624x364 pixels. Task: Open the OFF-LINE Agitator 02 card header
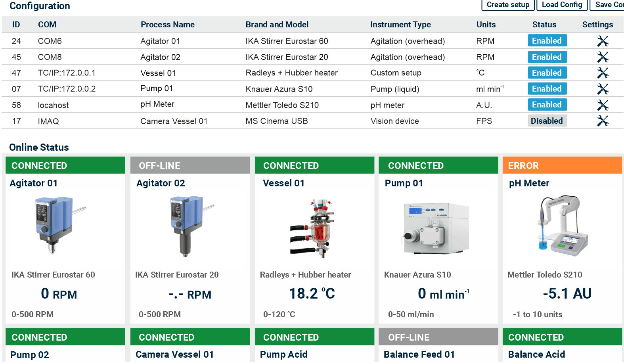190,166
